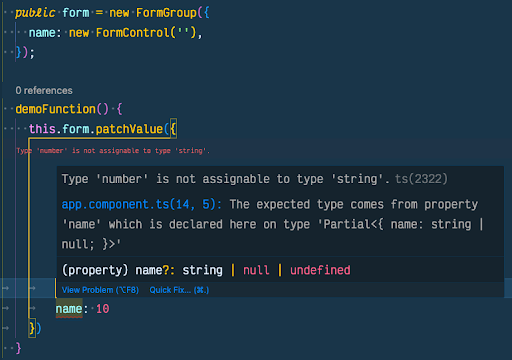
Task: Click the (property) label in the tooltip
Action: (95, 270)
